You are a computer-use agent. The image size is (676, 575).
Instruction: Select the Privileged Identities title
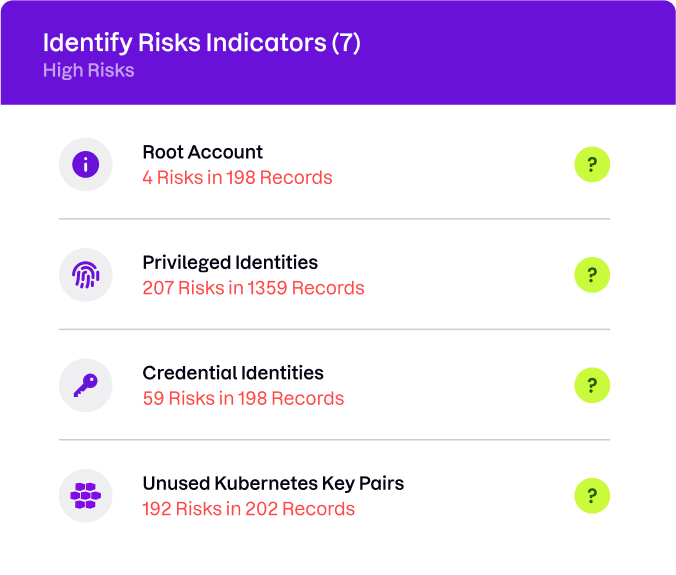click(x=230, y=262)
